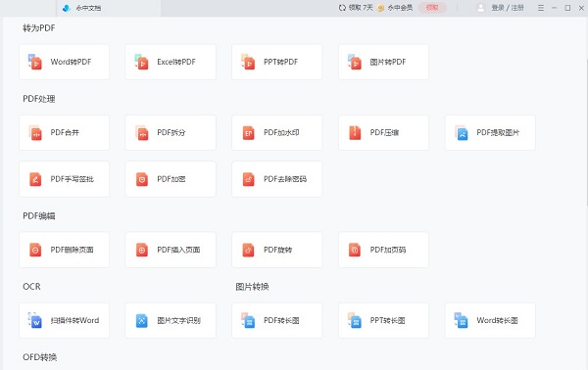Image resolution: width=588 pixels, height=370 pixels.
Task: Click the 图片转换 section heading
Action: [x=253, y=287]
